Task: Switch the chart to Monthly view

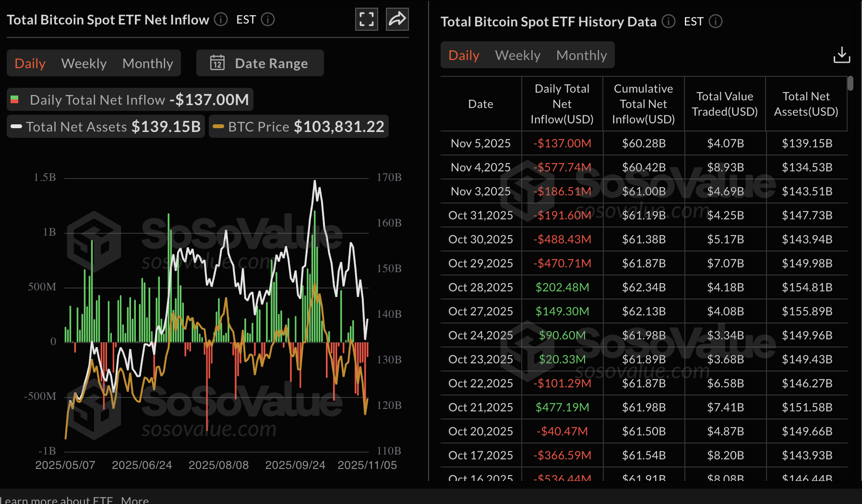Action: click(148, 63)
